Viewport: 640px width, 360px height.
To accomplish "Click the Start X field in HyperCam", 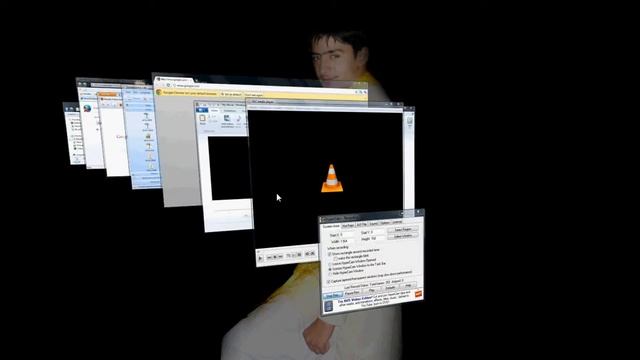I will point(348,235).
